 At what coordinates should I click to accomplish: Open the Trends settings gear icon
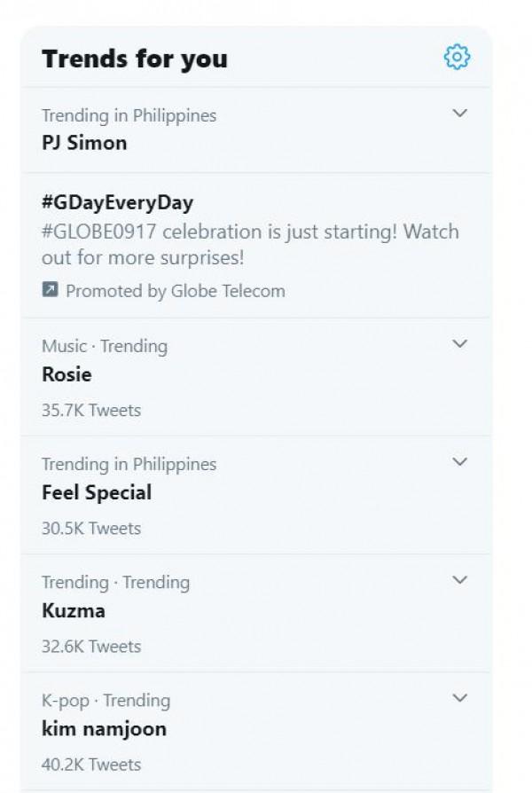pyautogui.click(x=455, y=57)
